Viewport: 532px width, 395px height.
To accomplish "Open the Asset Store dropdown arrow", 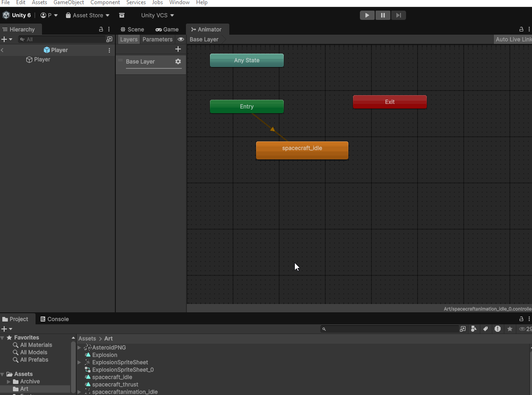I will pos(108,15).
